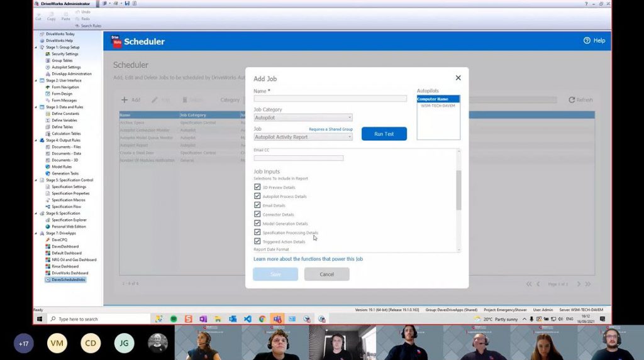644x360 pixels.
Task: Open Autopilot Settings in the tree
Action: click(x=65, y=67)
